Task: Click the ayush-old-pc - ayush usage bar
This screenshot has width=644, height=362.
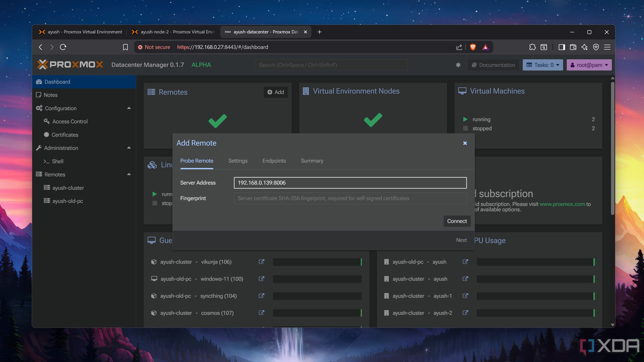Action: click(x=535, y=262)
